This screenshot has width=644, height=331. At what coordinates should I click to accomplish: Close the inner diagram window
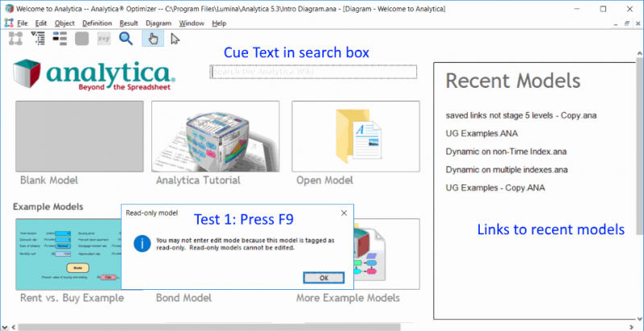click(638, 24)
